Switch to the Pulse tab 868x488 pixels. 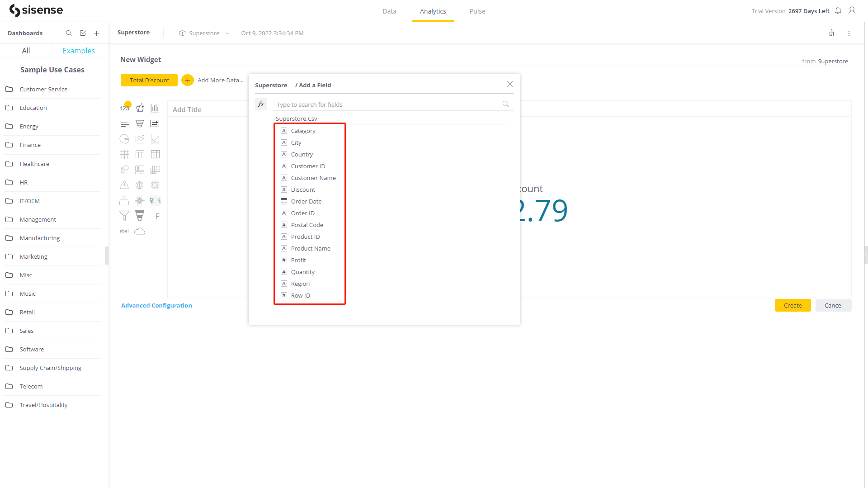[477, 11]
